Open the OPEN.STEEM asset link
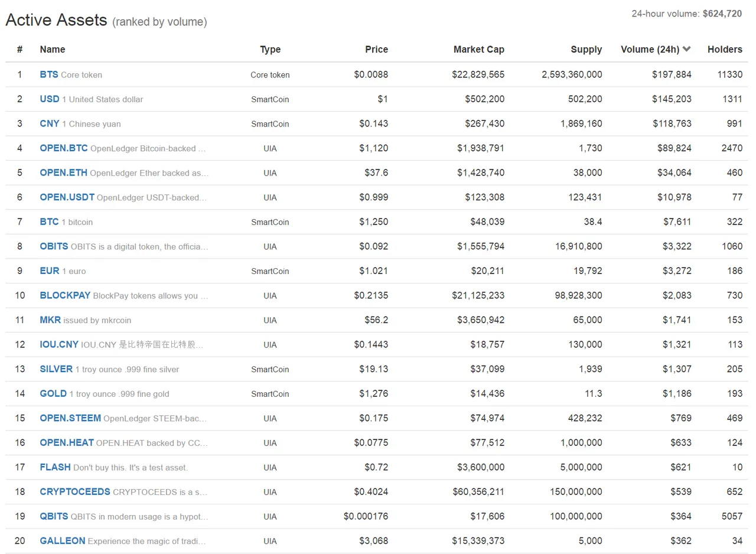The height and width of the screenshot is (554, 756). coord(70,418)
